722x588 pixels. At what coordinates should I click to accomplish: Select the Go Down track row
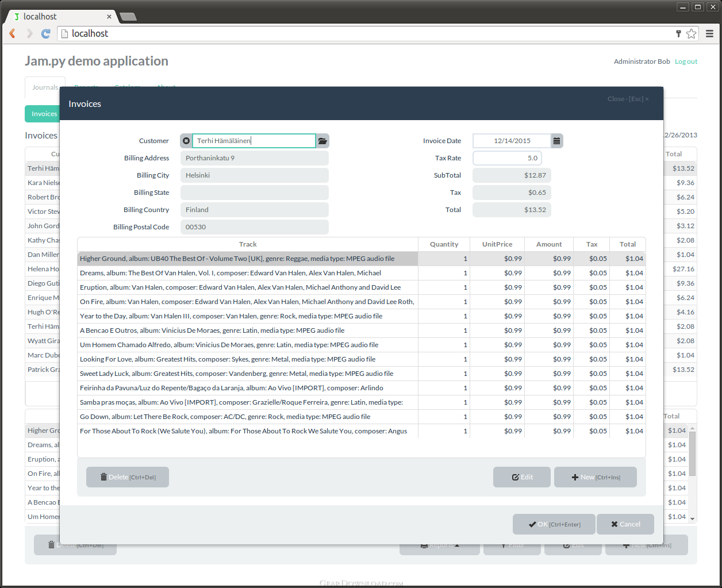pos(361,417)
